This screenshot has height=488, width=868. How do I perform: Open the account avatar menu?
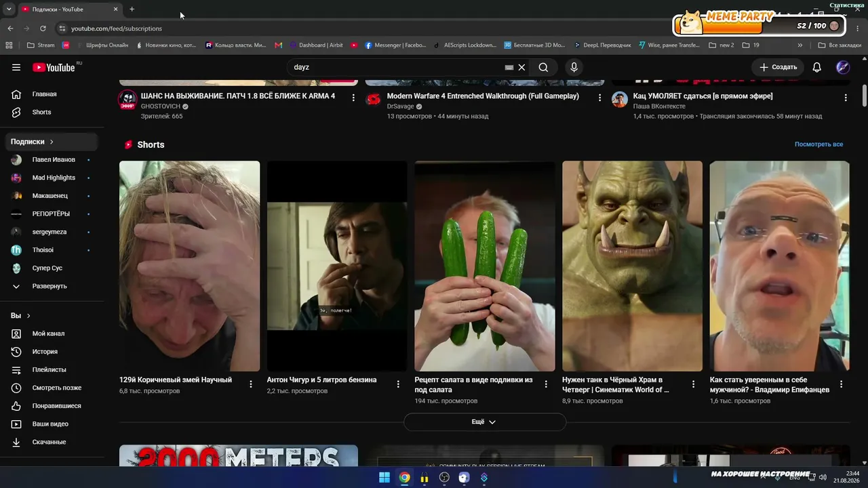(x=843, y=67)
